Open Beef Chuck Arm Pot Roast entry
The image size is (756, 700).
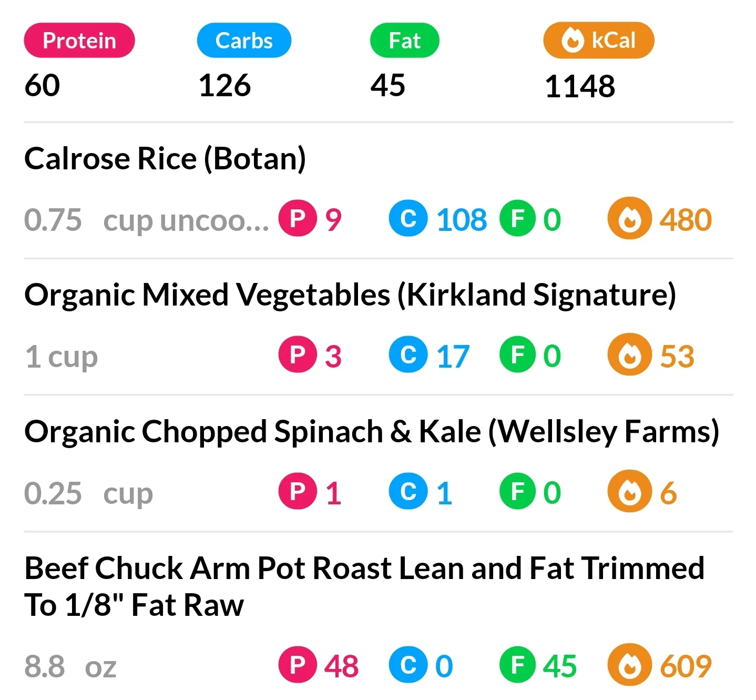click(364, 586)
